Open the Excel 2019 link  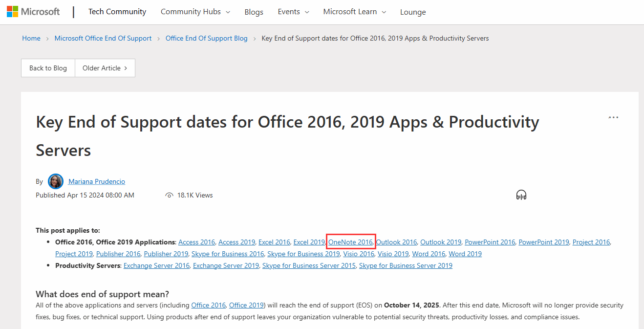coord(309,242)
